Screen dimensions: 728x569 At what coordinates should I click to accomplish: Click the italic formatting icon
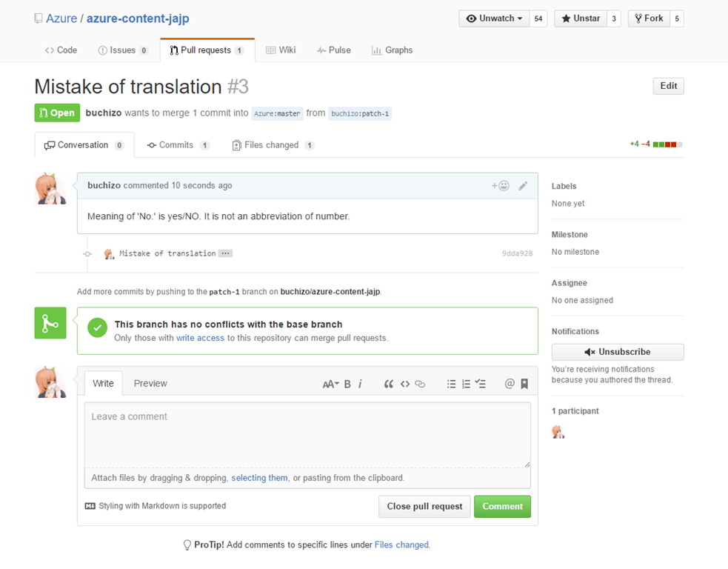click(x=360, y=384)
